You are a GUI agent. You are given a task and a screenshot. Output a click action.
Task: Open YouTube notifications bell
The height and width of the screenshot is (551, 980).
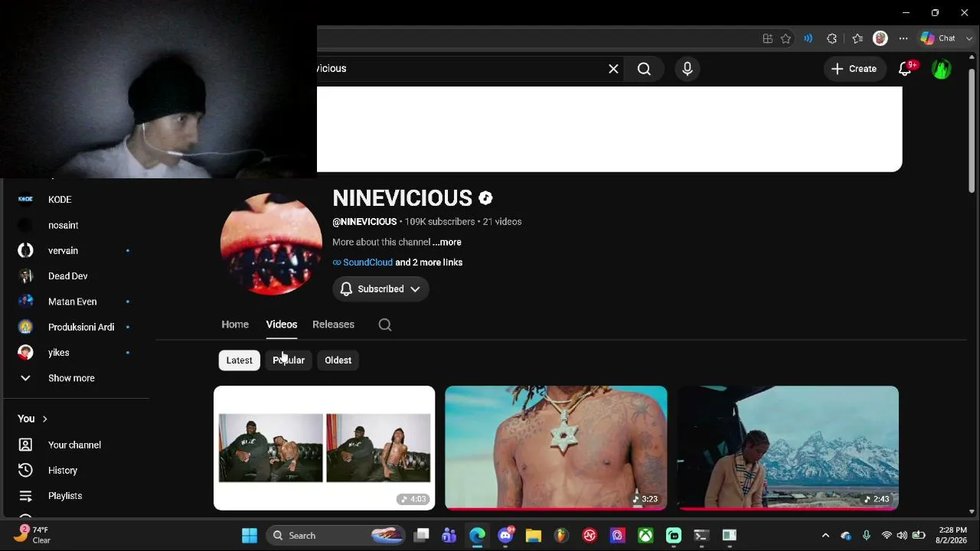coord(905,69)
